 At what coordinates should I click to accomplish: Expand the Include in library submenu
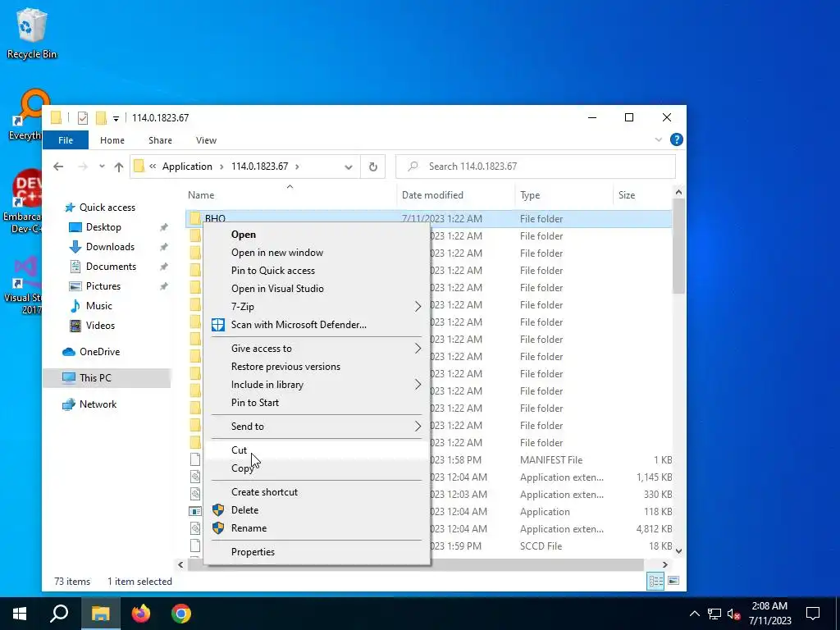(316, 386)
